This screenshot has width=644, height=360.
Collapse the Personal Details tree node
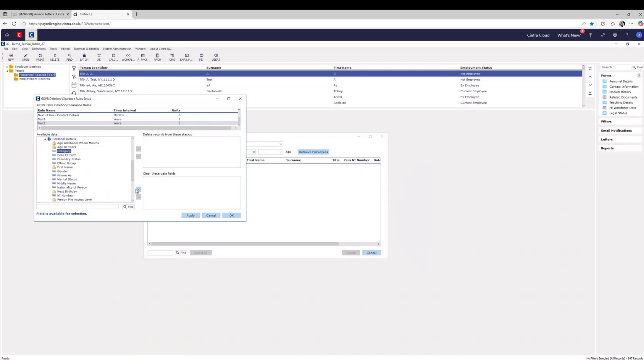coord(45,139)
